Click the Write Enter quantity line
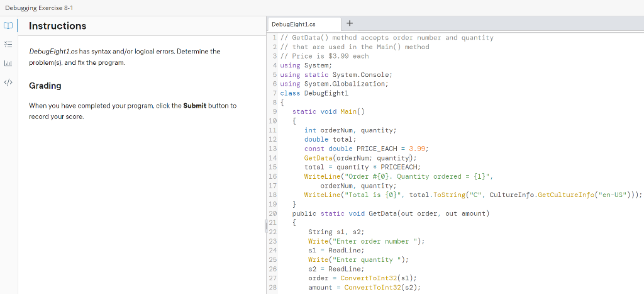The width and height of the screenshot is (644, 294). point(358,259)
